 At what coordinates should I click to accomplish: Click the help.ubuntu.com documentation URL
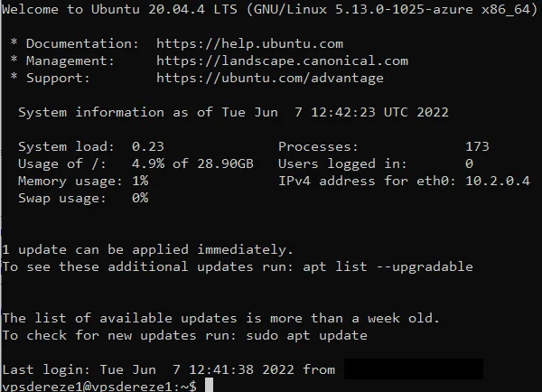(x=249, y=44)
